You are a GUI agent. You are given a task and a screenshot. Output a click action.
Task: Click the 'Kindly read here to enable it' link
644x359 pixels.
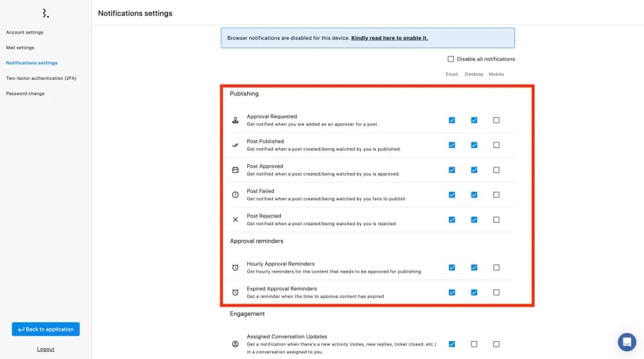[x=389, y=38]
